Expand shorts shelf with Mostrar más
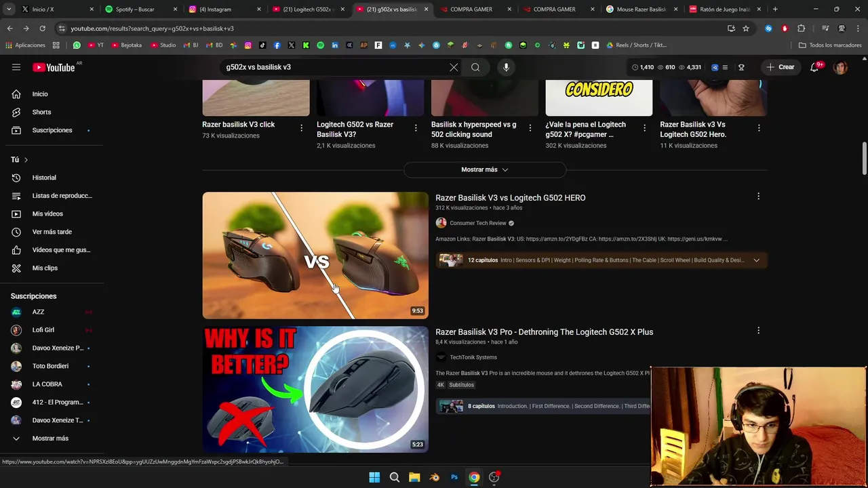 [485, 169]
